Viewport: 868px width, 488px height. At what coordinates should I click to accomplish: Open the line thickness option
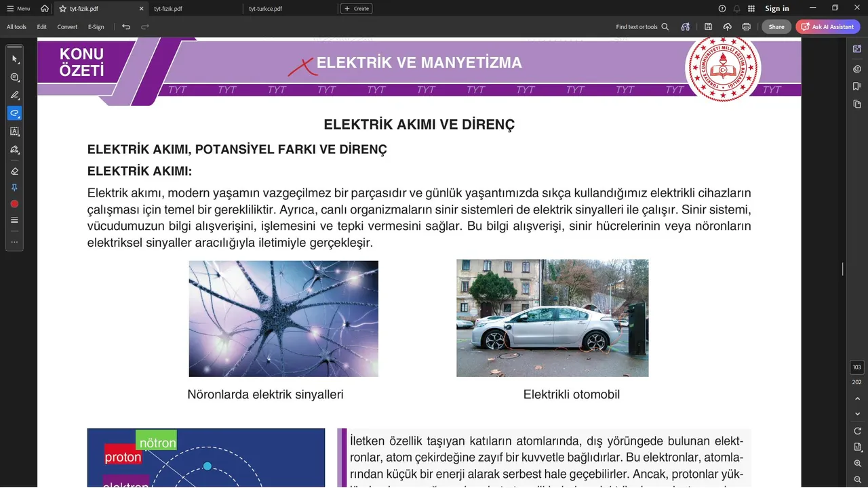click(15, 220)
